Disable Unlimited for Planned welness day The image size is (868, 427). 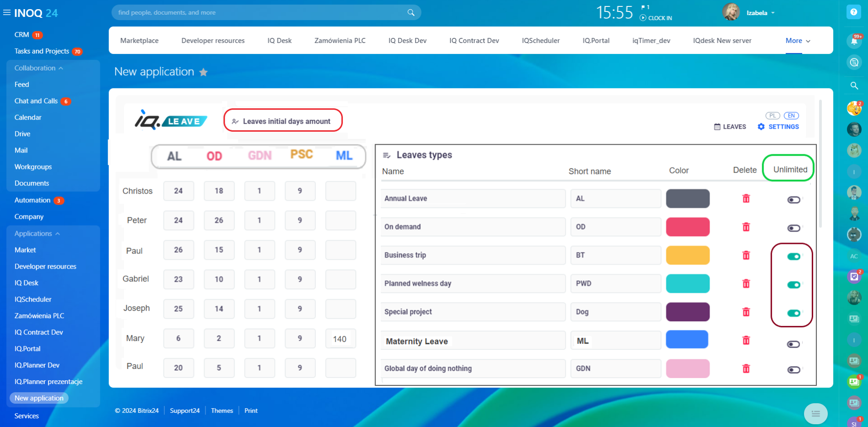click(793, 285)
